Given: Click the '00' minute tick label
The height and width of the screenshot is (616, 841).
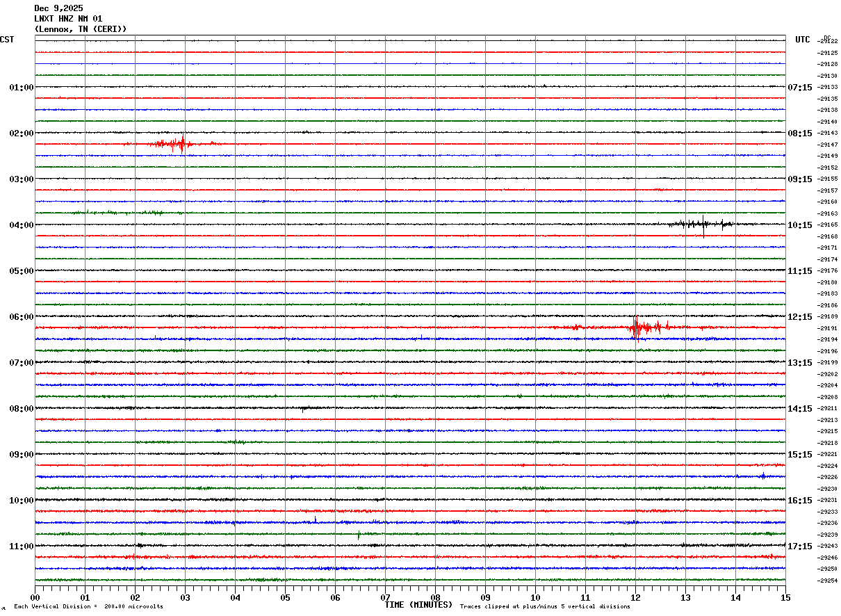Looking at the screenshot, I should [x=35, y=597].
